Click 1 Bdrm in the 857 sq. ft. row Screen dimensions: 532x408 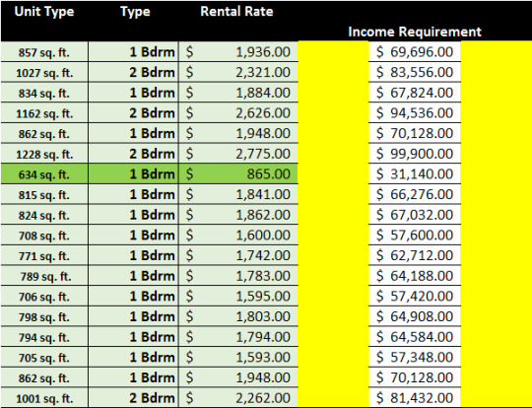[133, 52]
